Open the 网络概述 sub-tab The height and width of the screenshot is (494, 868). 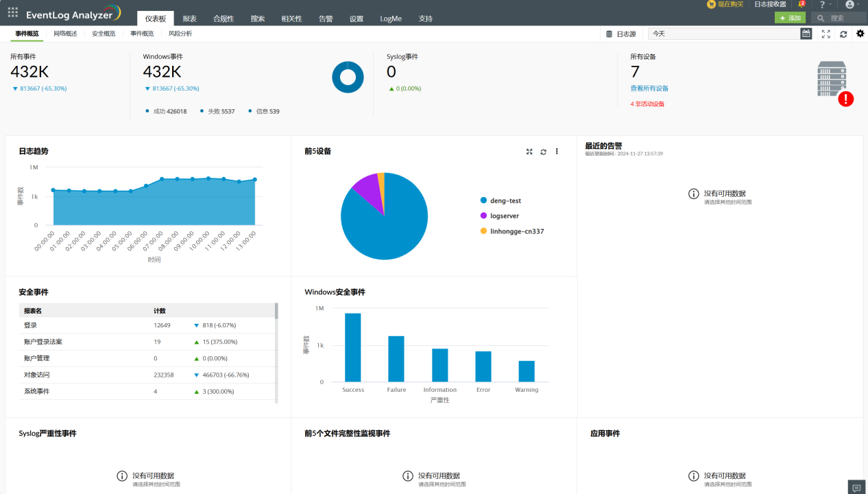click(x=66, y=33)
